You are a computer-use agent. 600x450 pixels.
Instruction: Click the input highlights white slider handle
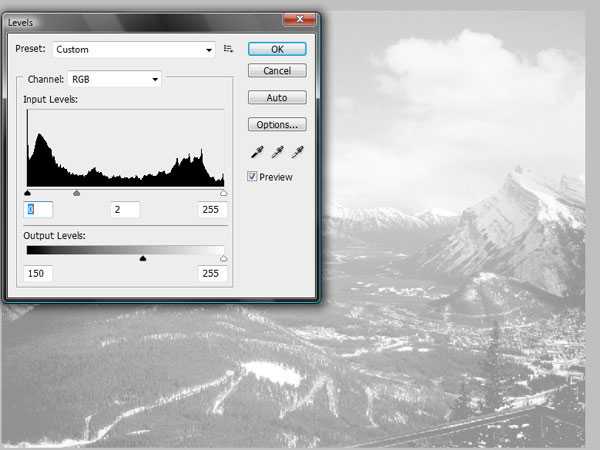(x=223, y=193)
